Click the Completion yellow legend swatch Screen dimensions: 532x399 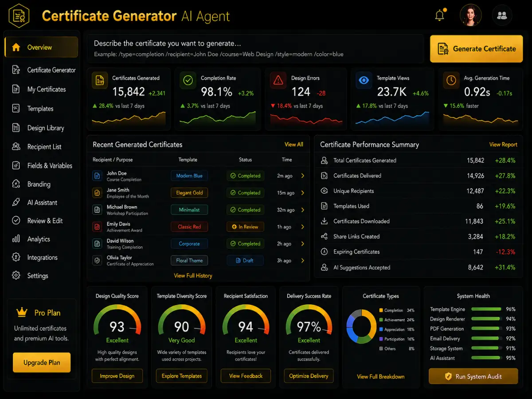tap(381, 310)
